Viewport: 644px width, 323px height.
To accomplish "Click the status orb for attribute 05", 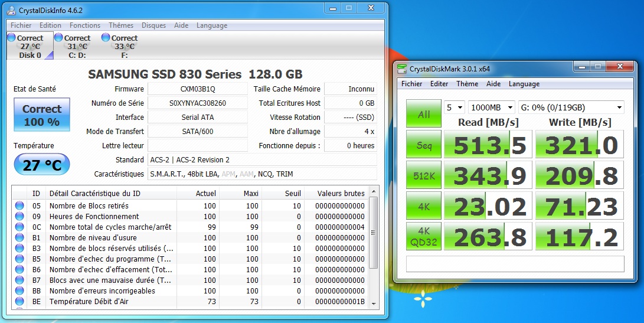I will (19, 206).
